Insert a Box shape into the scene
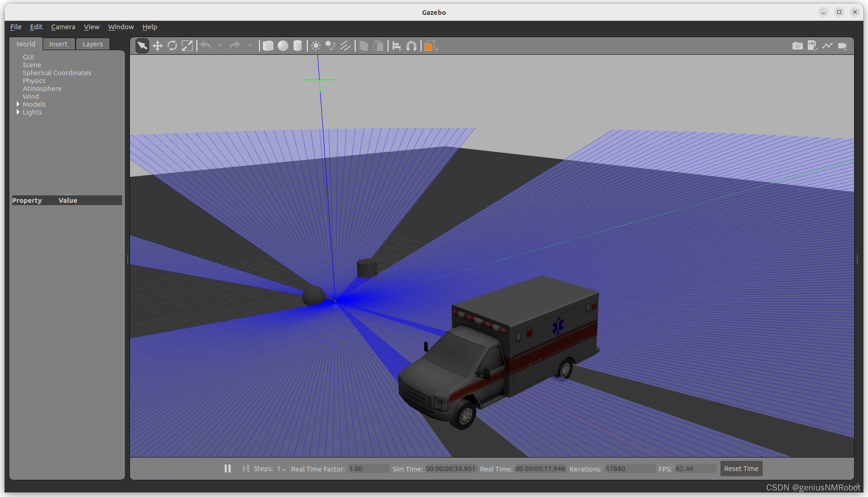This screenshot has height=497, width=868. tap(268, 45)
